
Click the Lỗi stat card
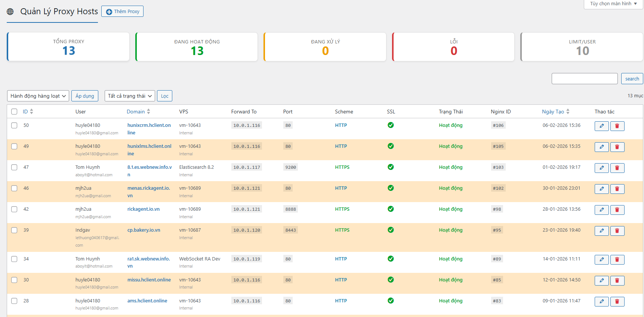point(454,47)
